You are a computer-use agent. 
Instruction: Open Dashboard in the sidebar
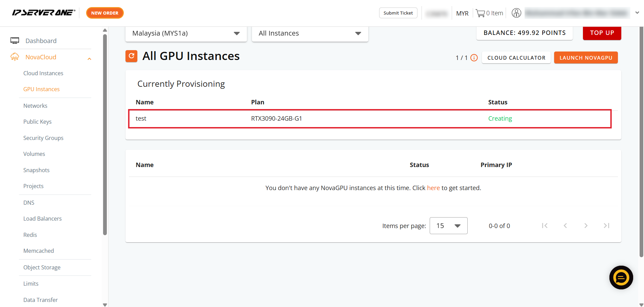coord(41,41)
